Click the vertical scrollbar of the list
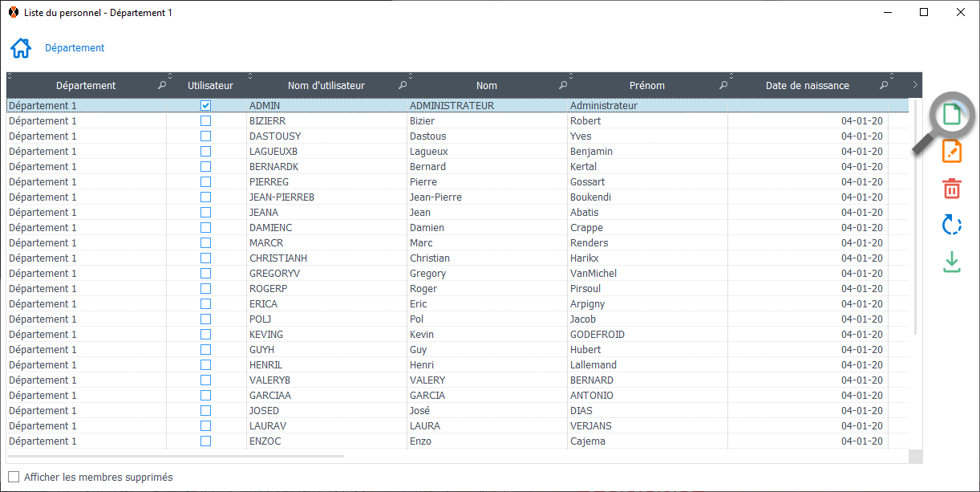 pos(915,241)
